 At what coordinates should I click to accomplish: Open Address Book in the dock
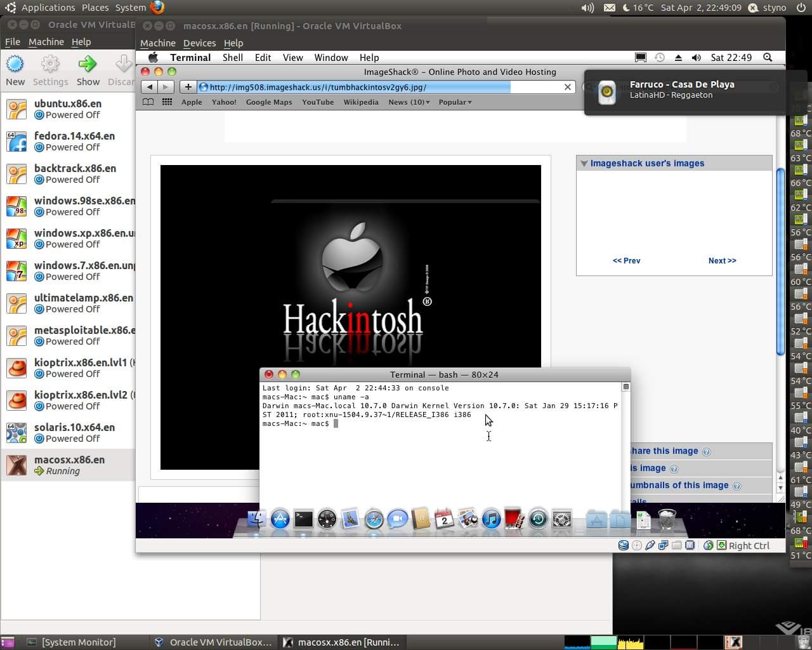[x=421, y=519]
